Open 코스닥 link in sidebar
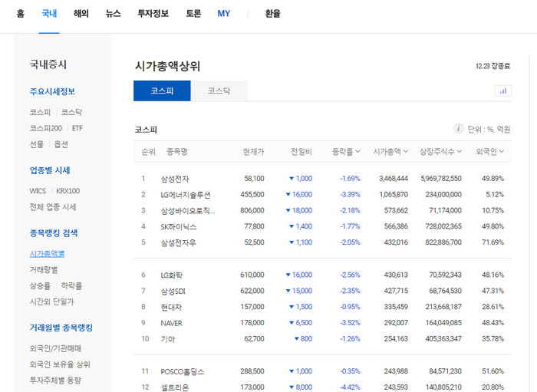 71,112
